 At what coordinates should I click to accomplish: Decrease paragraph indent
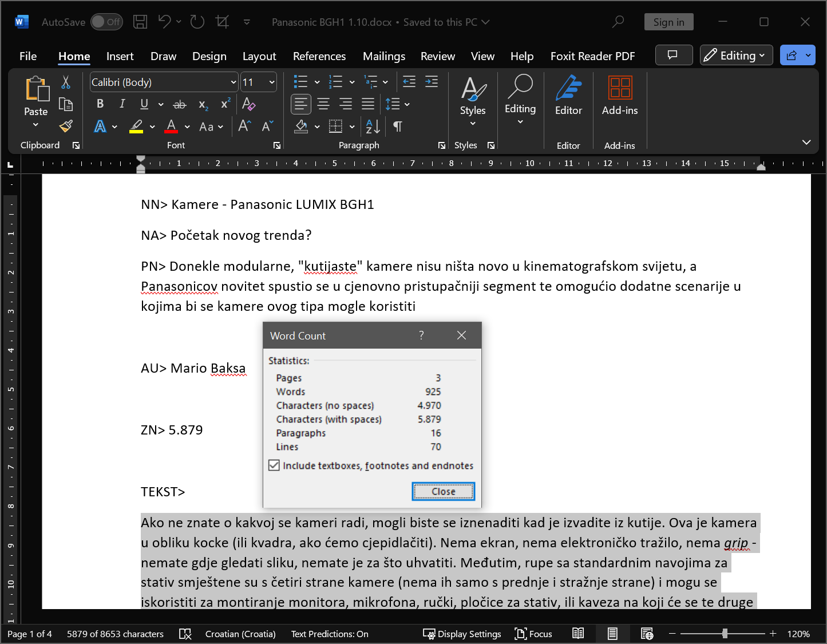409,82
